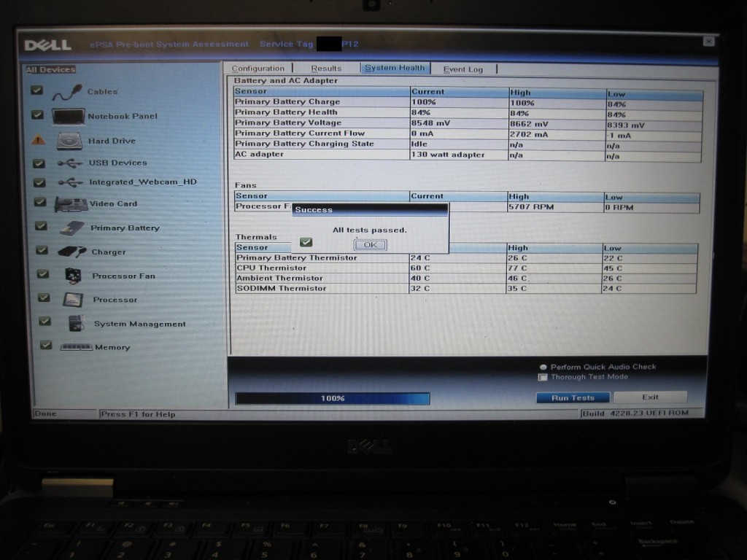Click the Success dialog title bar
The image size is (747, 560).
370,209
